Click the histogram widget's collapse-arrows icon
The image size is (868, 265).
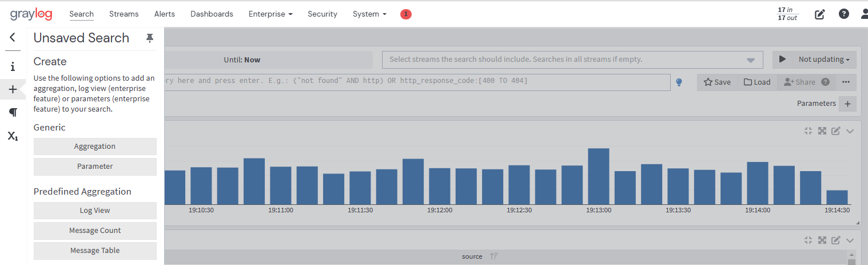(808, 131)
